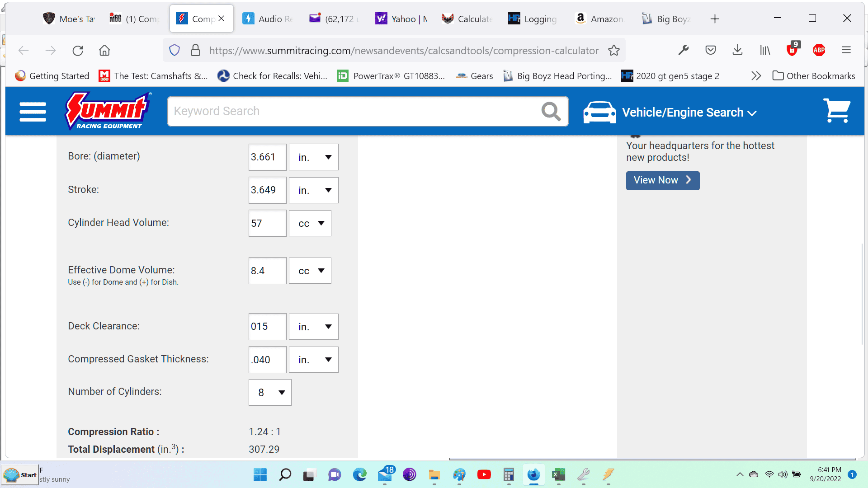This screenshot has width=868, height=488.
Task: Click the Deck Clearance input field
Action: (x=267, y=327)
